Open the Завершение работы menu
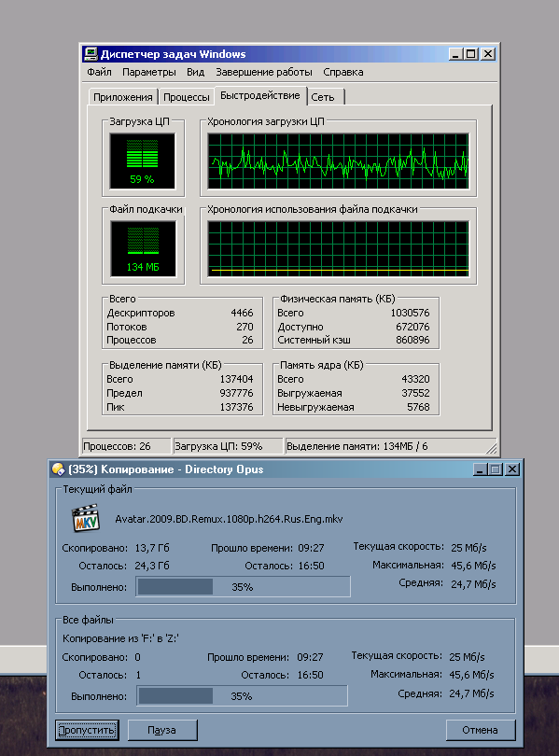This screenshot has height=756, width=559. [263, 72]
